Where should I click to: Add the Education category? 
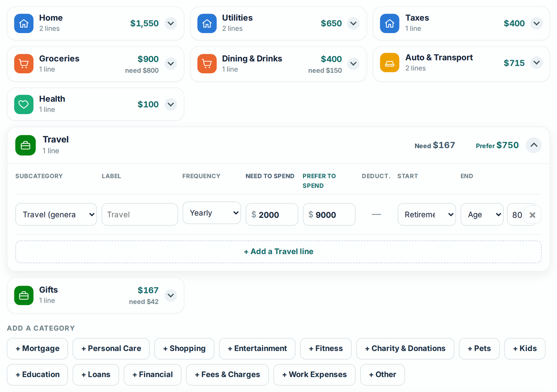pos(38,375)
